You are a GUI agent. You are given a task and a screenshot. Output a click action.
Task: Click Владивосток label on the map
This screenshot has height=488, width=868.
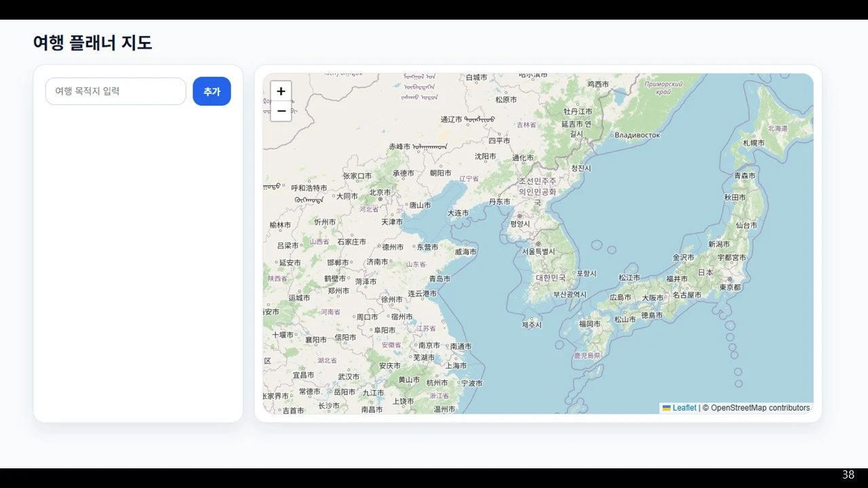(637, 135)
